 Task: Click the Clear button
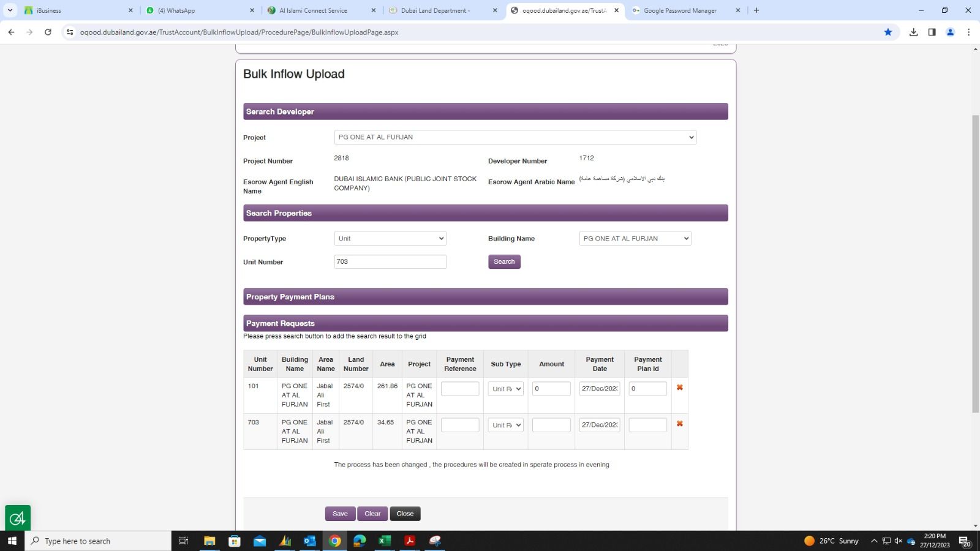372,514
